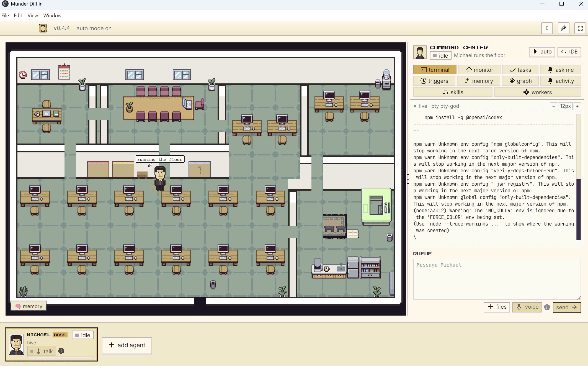Decrease terminal font size with minus

click(553, 106)
